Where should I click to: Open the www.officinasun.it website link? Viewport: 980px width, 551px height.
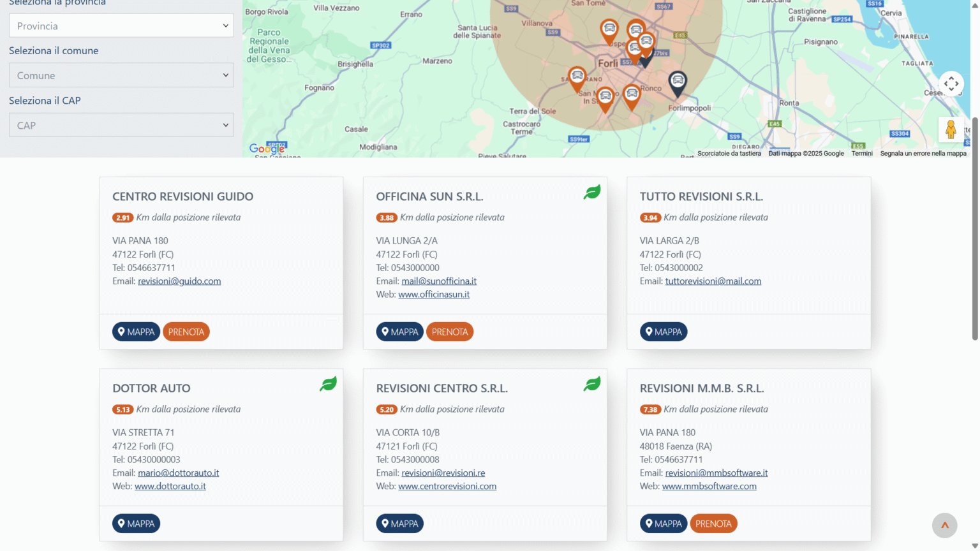click(434, 295)
